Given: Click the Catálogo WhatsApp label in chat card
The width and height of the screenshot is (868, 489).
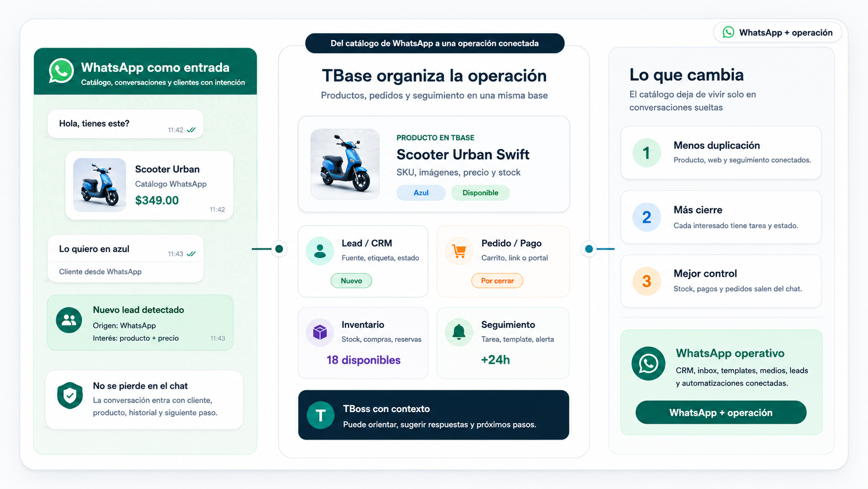Looking at the screenshot, I should [x=171, y=184].
